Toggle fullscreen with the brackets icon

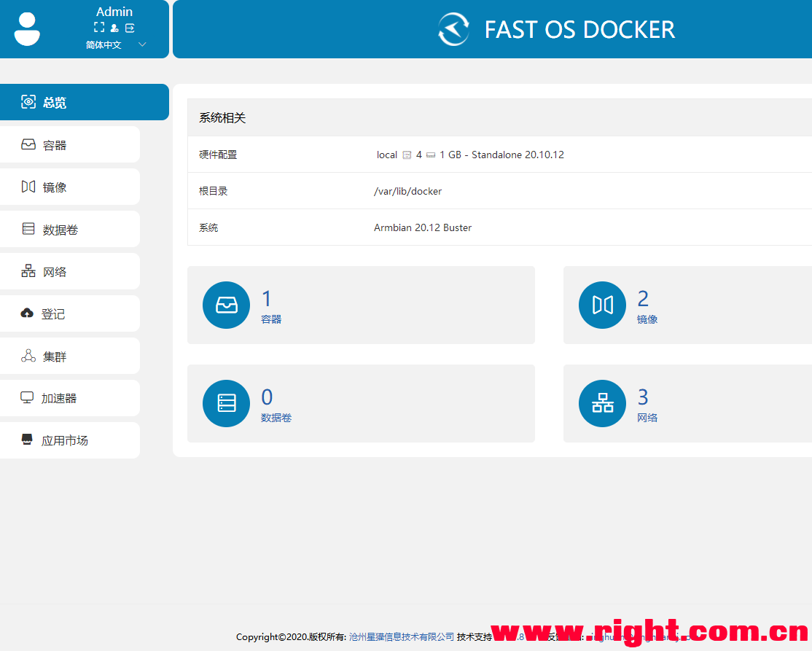pyautogui.click(x=99, y=28)
